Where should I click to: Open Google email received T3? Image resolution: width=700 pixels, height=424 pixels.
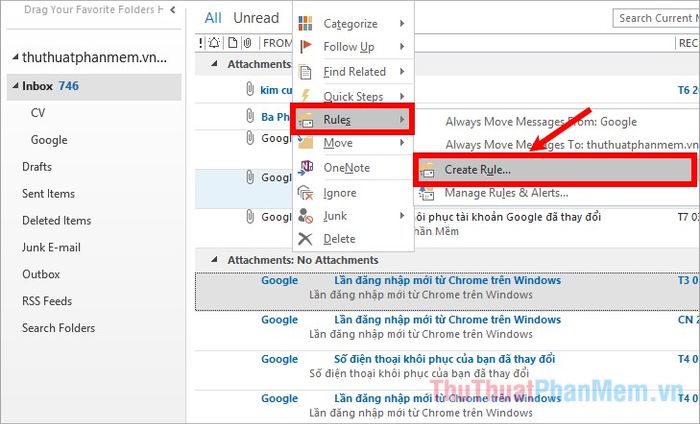(x=447, y=291)
